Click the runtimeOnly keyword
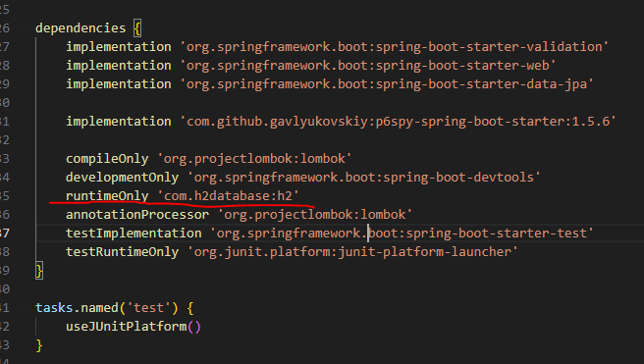Image resolution: width=644 pixels, height=364 pixels. point(107,196)
